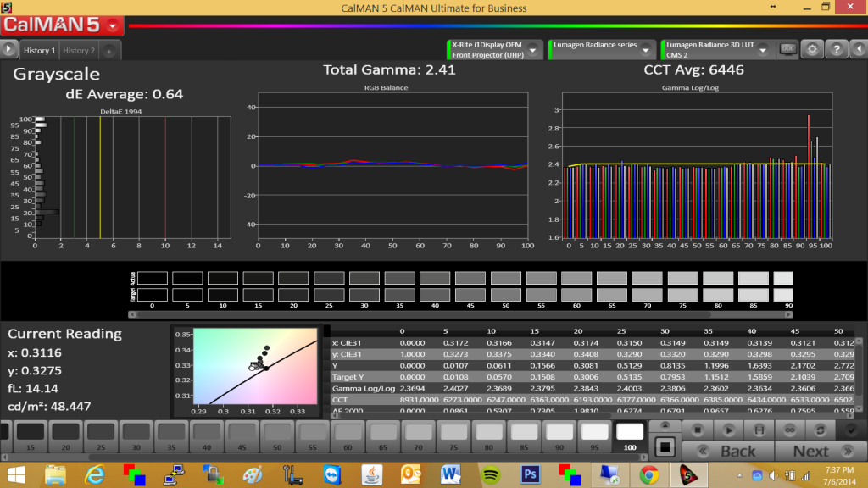
Task: Open the Java icon in the taskbar
Action: pyautogui.click(x=372, y=474)
